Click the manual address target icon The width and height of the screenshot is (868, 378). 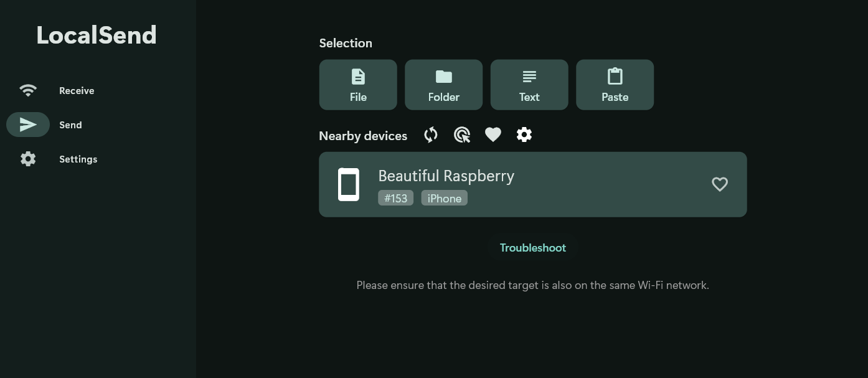[x=462, y=135]
